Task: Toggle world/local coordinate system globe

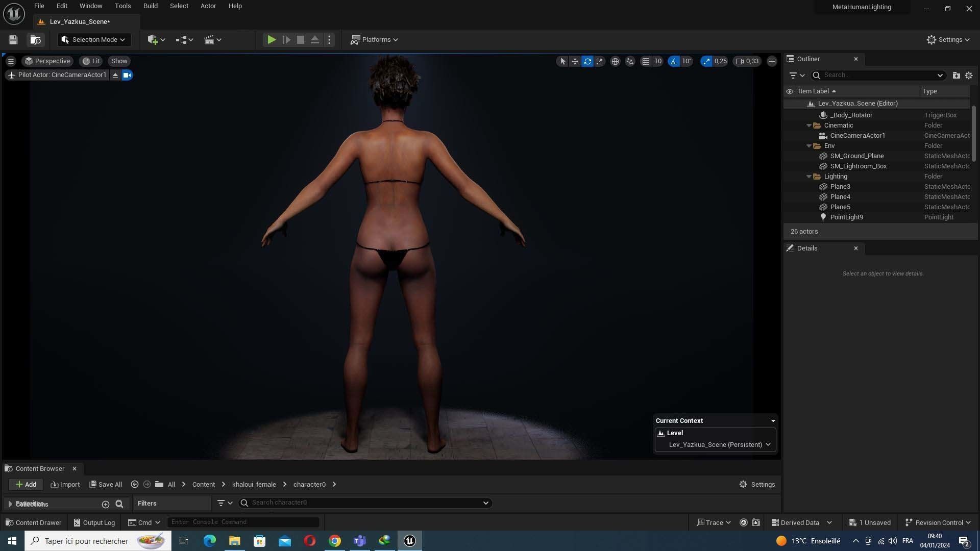Action: pos(616,61)
